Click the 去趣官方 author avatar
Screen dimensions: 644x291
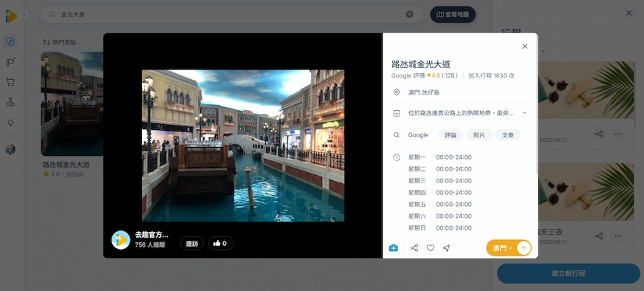(121, 239)
